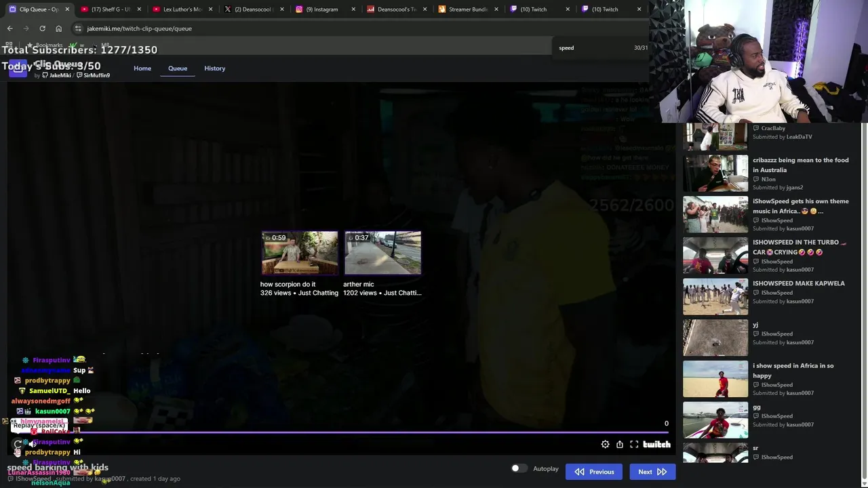Image resolution: width=868 pixels, height=488 pixels.
Task: Open the Home nav link
Action: coord(142,68)
